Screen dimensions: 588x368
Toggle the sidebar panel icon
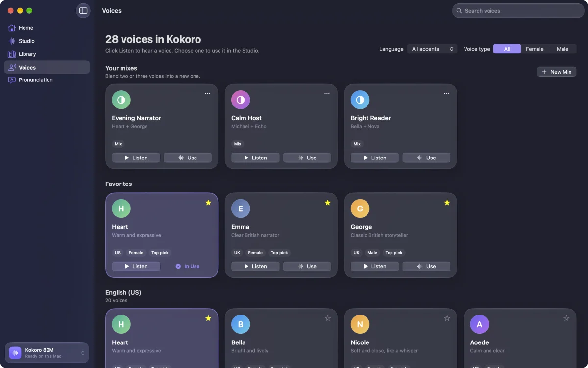click(x=83, y=11)
